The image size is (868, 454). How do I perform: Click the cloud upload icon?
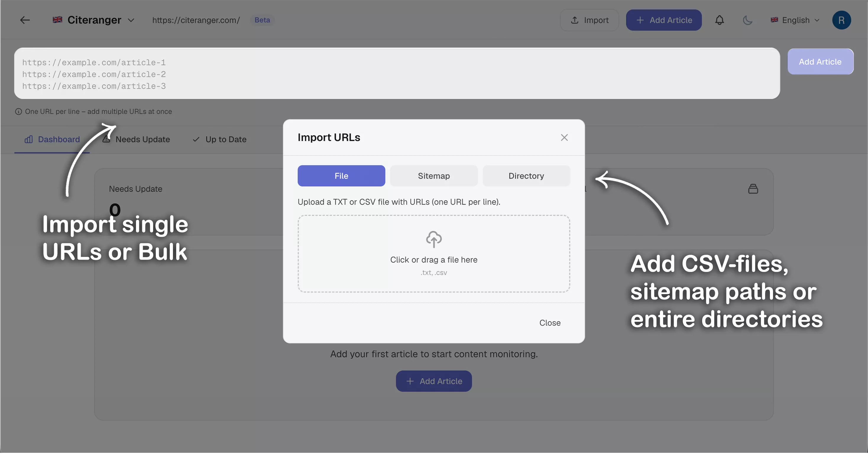pyautogui.click(x=434, y=239)
